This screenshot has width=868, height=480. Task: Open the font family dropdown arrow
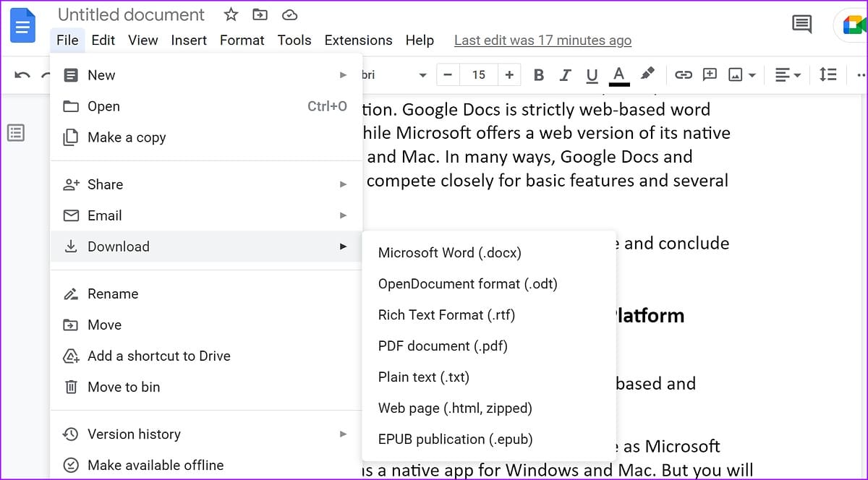click(x=422, y=75)
